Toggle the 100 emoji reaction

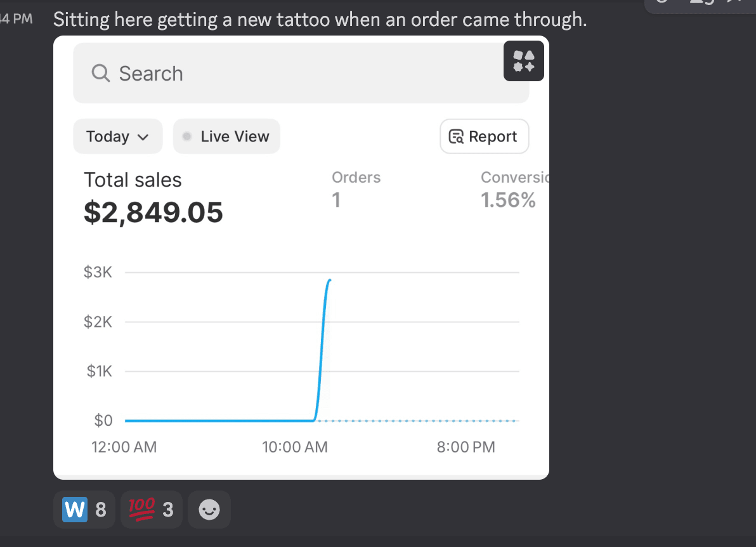click(151, 510)
